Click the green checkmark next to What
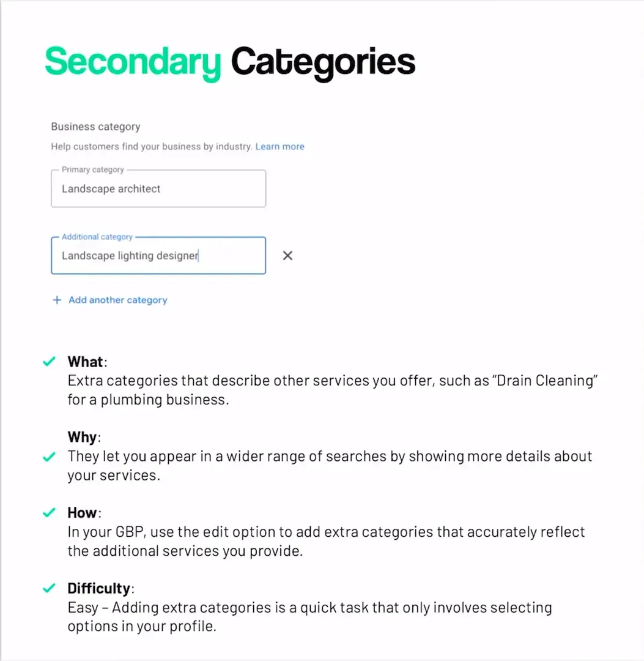This screenshot has height=661, width=644. click(49, 361)
